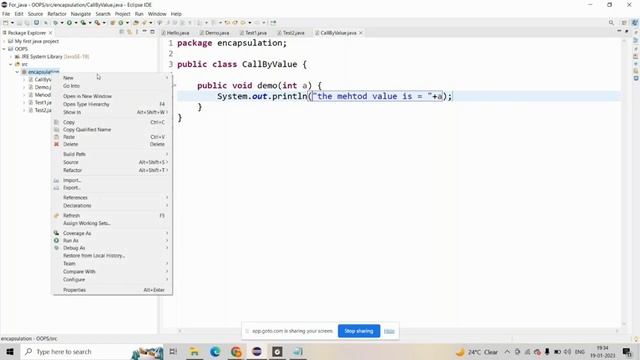
Task: Choose Properties in context menu
Action: pos(74,290)
